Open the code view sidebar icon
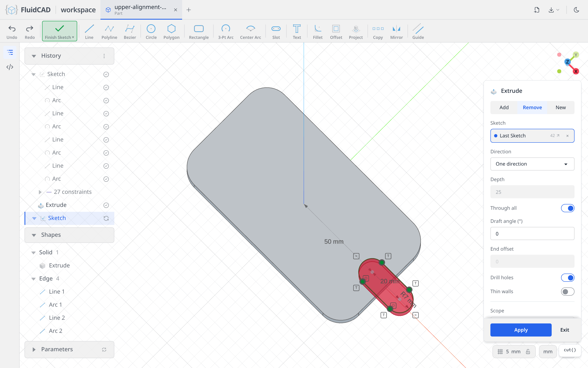Image resolution: width=588 pixels, height=368 pixels. pyautogui.click(x=10, y=67)
